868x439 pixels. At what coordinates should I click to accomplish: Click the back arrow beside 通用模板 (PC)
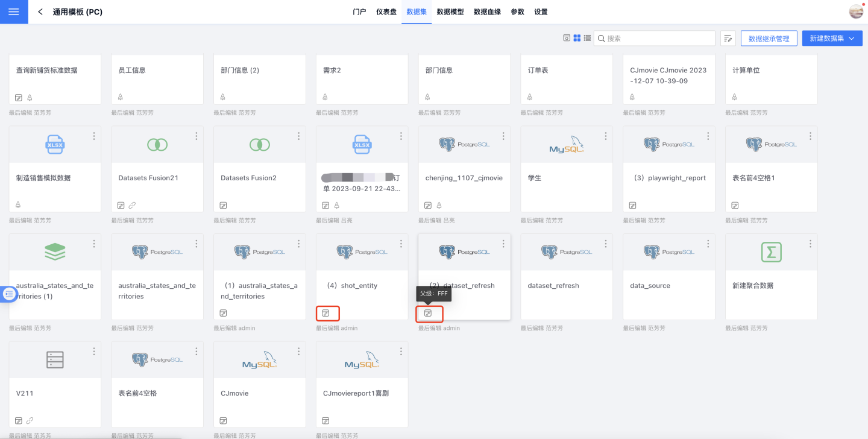[x=40, y=12]
